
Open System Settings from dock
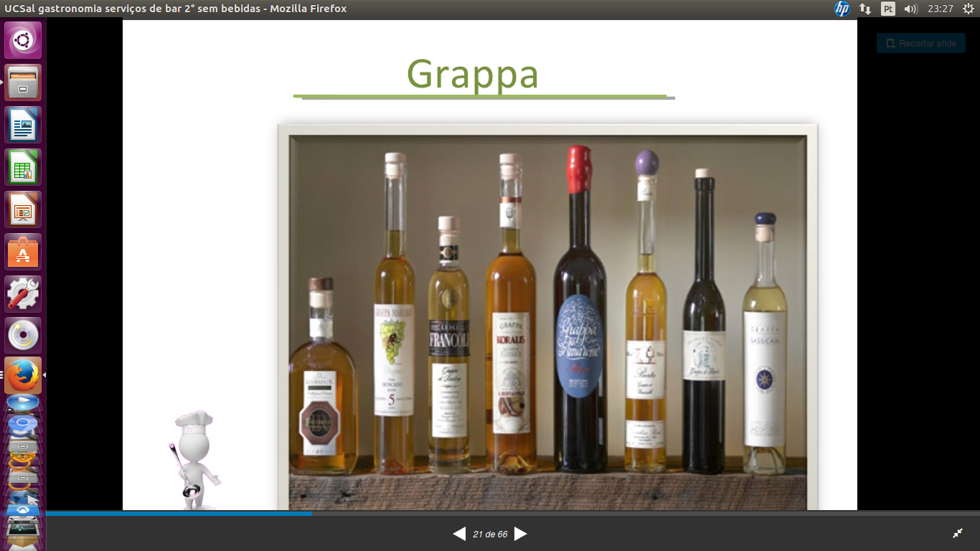click(x=23, y=294)
